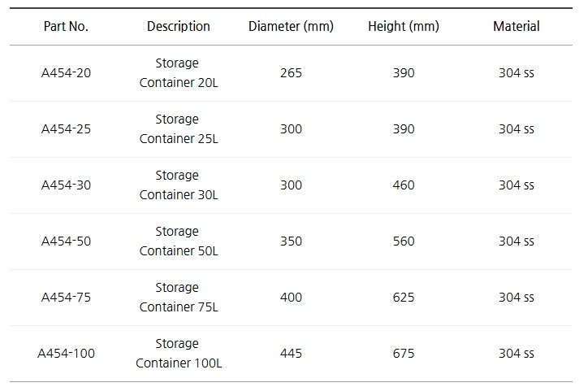588x387 pixels.
Task: Select part number A454-100
Action: (x=66, y=354)
